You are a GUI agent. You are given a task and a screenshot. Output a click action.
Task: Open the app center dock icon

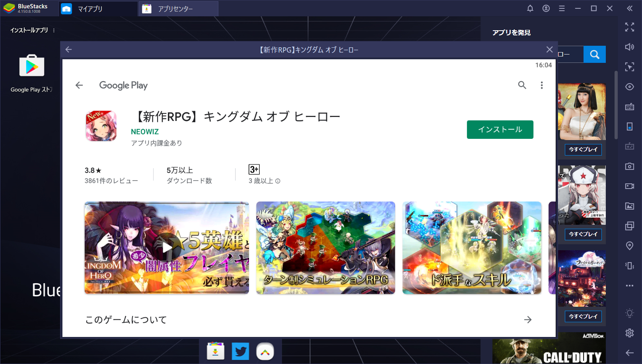click(x=216, y=352)
